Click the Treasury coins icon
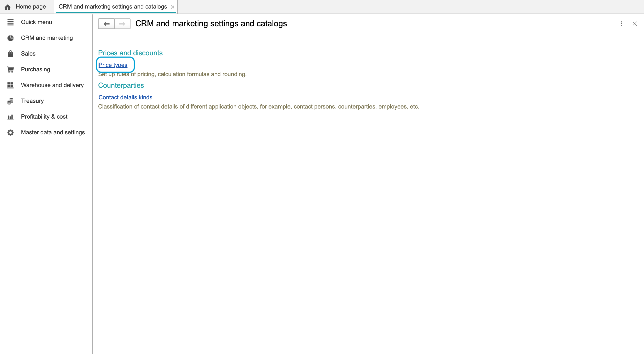644x354 pixels. [x=10, y=101]
